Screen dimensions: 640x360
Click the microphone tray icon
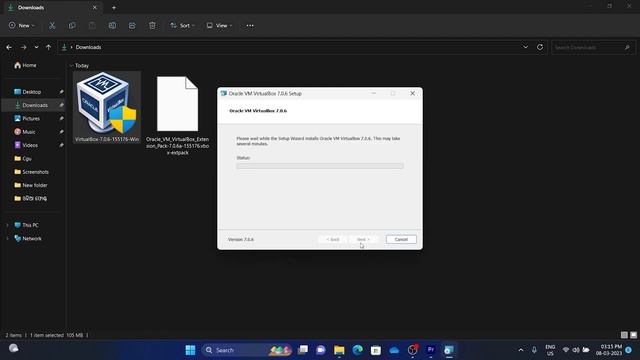coord(534,350)
